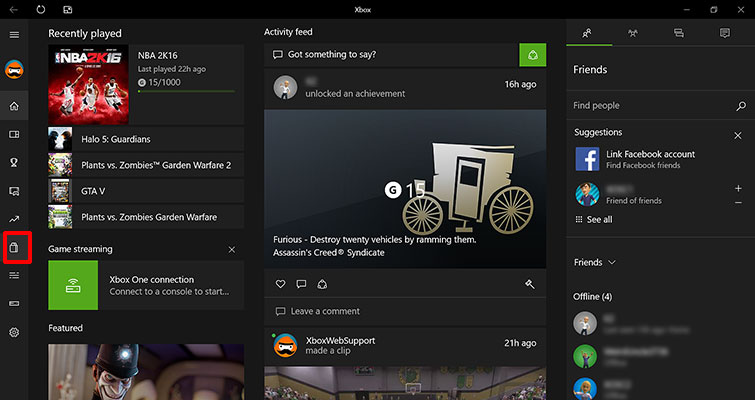Click Offline (4) heading
Screen dimensions: 755x400
tap(592, 297)
